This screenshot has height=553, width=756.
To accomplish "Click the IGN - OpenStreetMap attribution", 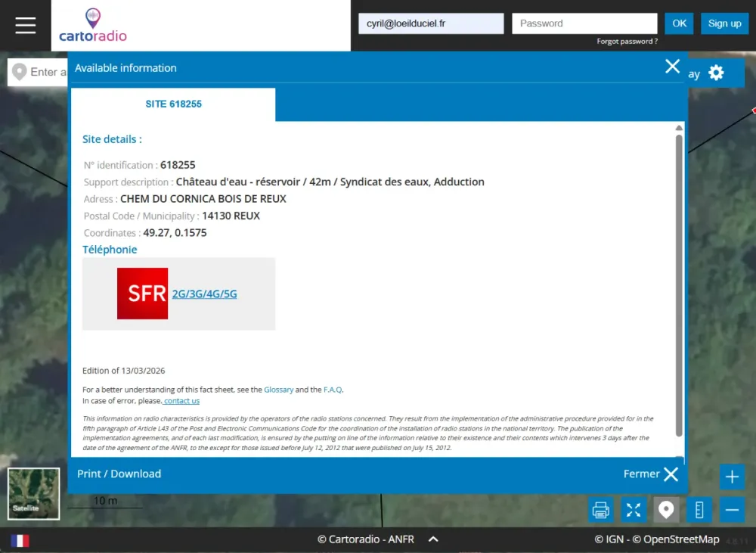I will pos(657,539).
